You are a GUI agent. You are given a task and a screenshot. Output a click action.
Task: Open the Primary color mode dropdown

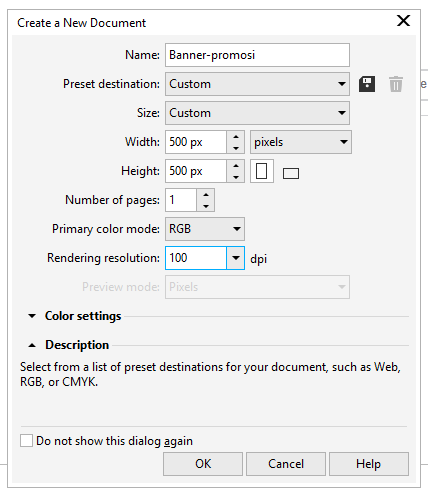tap(205, 229)
